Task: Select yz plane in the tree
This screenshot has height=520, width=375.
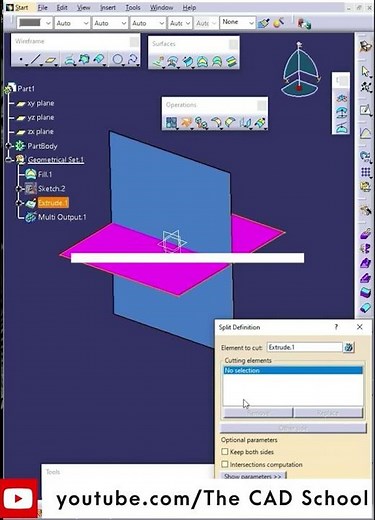Action: coord(41,117)
